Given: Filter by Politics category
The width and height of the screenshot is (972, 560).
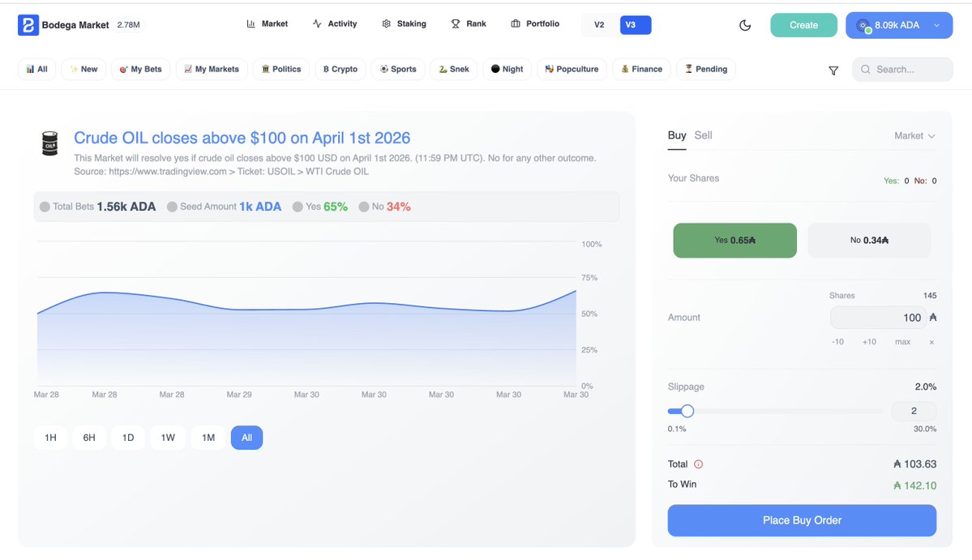Looking at the screenshot, I should pyautogui.click(x=280, y=70).
